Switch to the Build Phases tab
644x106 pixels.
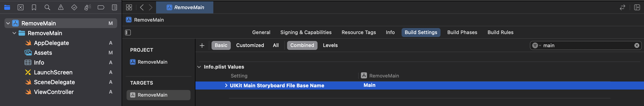click(462, 32)
